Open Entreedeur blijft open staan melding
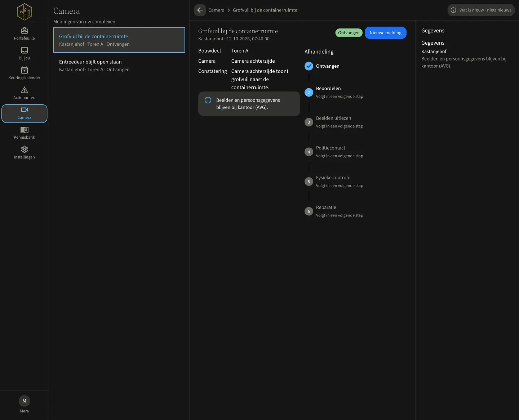This screenshot has width=519, height=420. 119,66
